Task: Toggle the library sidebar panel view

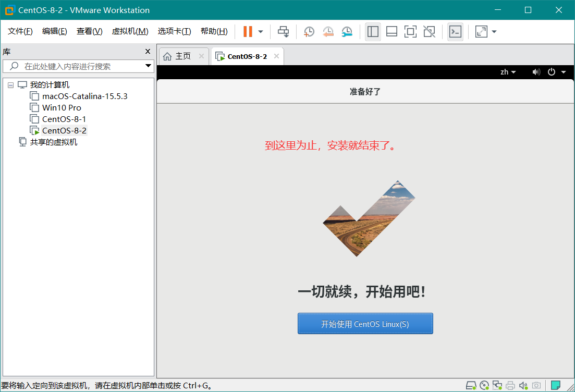Action: point(373,32)
